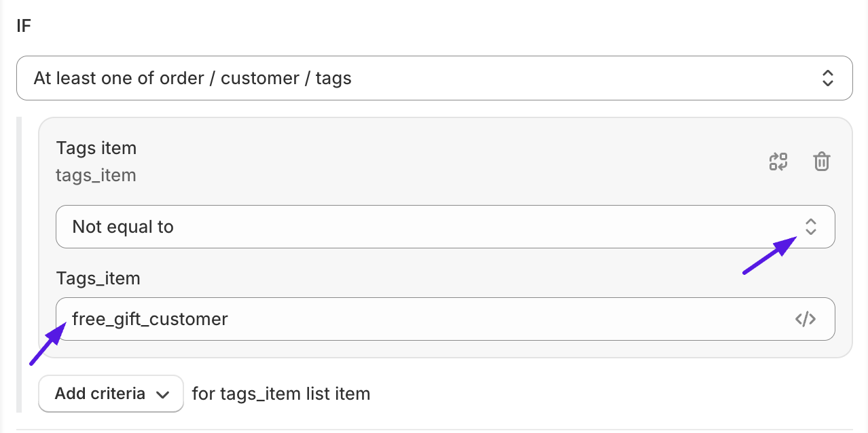Delete the Tags item condition with trash icon
The height and width of the screenshot is (433, 868).
[x=822, y=162]
